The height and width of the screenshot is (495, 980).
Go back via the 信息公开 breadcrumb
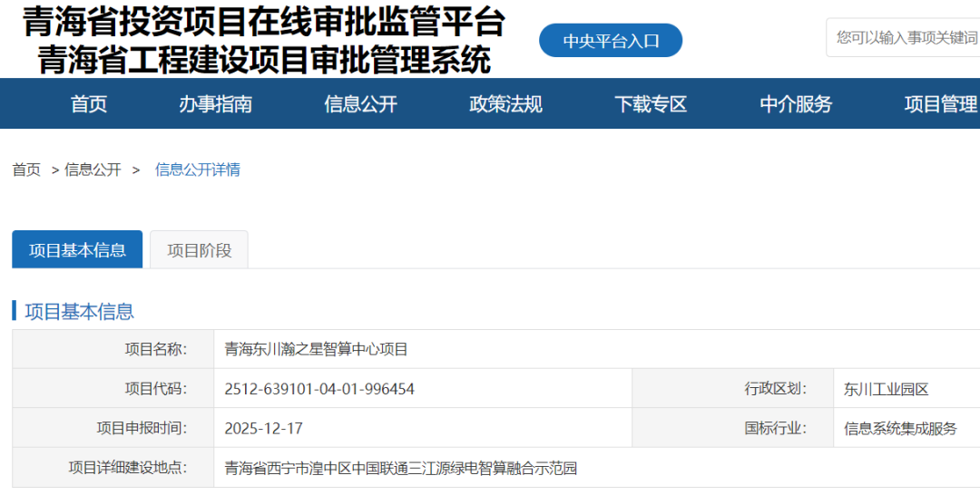tap(93, 170)
